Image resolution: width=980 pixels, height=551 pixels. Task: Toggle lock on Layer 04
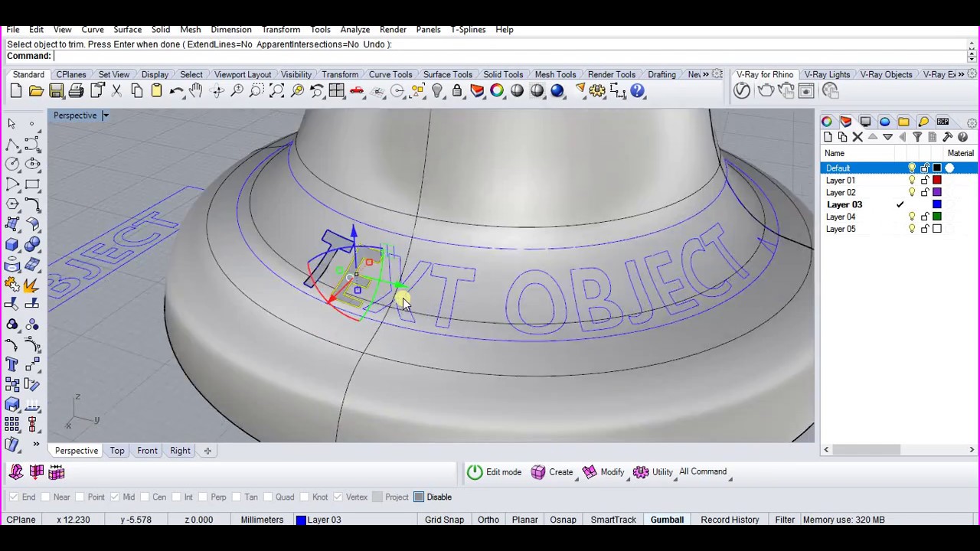tap(925, 217)
